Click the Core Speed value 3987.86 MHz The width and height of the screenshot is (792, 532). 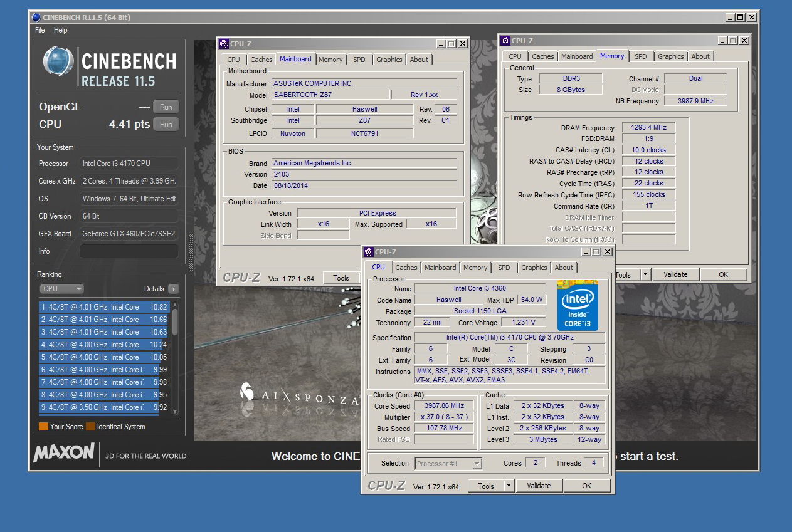pos(445,406)
